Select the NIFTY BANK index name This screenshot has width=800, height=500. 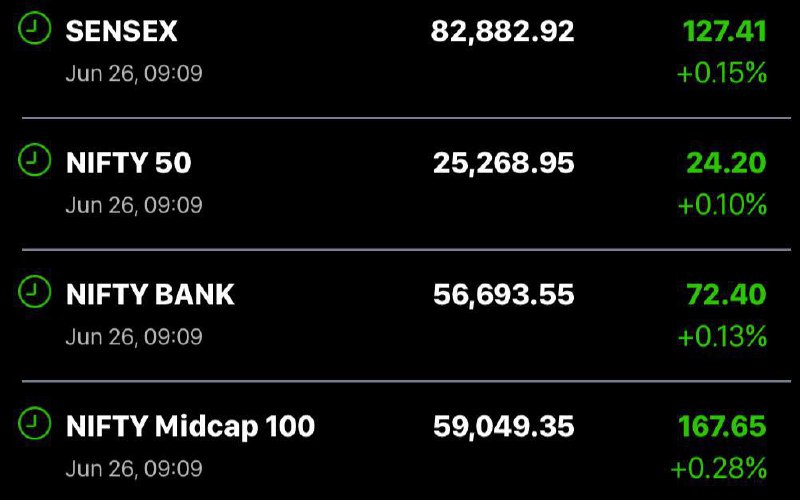(x=150, y=294)
